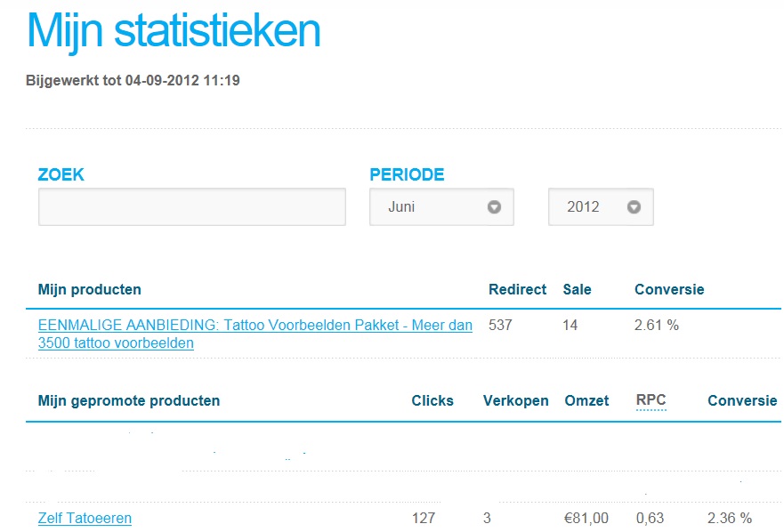
Task: Open the EENMALIGE AANBIEDING Tattoo Voorbeelden Pakket link
Action: point(255,334)
